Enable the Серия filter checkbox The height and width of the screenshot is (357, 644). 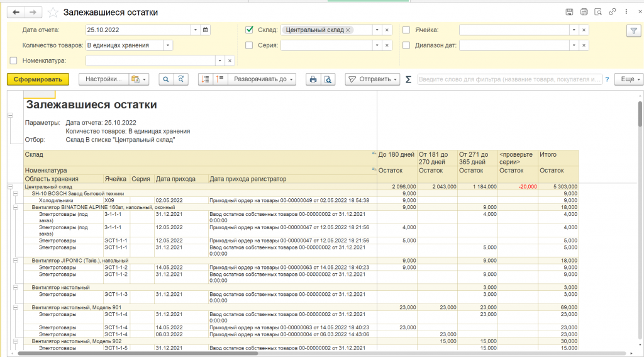tap(250, 45)
